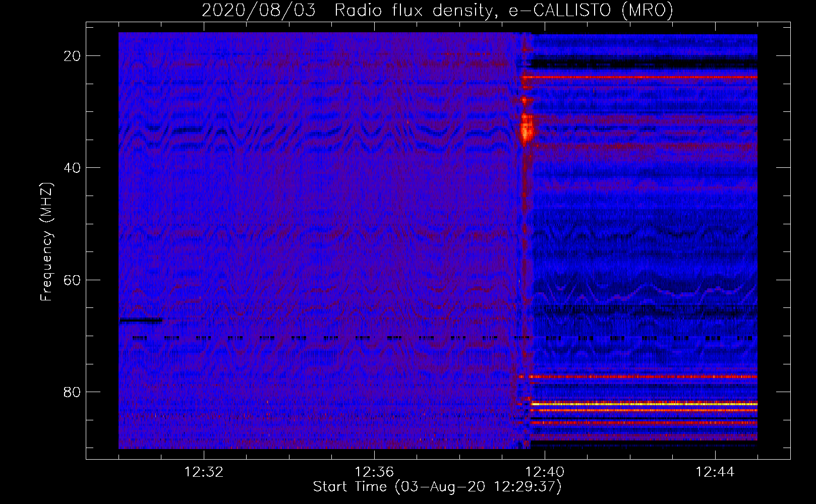Click the bright yellow band near 82 MHz
The image size is (816, 504).
(644, 404)
